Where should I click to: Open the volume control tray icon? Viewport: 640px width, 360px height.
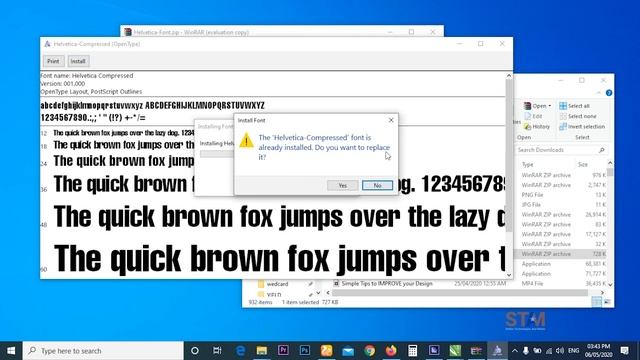click(x=560, y=351)
